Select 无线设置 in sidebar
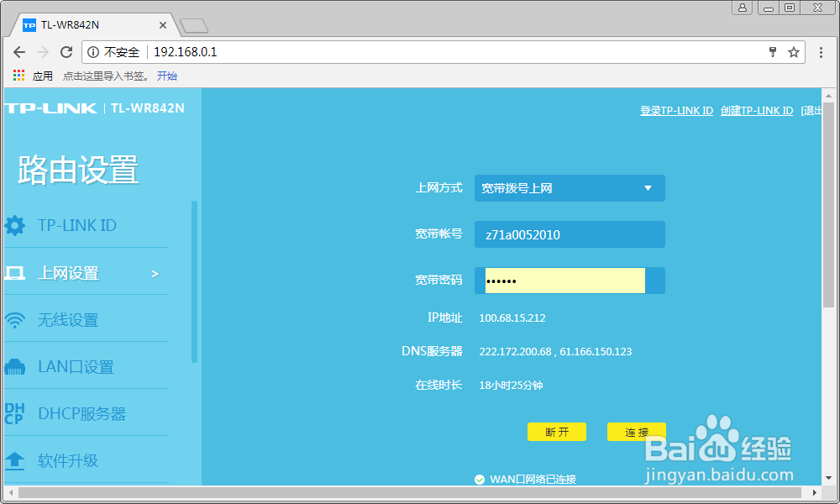 click(68, 320)
